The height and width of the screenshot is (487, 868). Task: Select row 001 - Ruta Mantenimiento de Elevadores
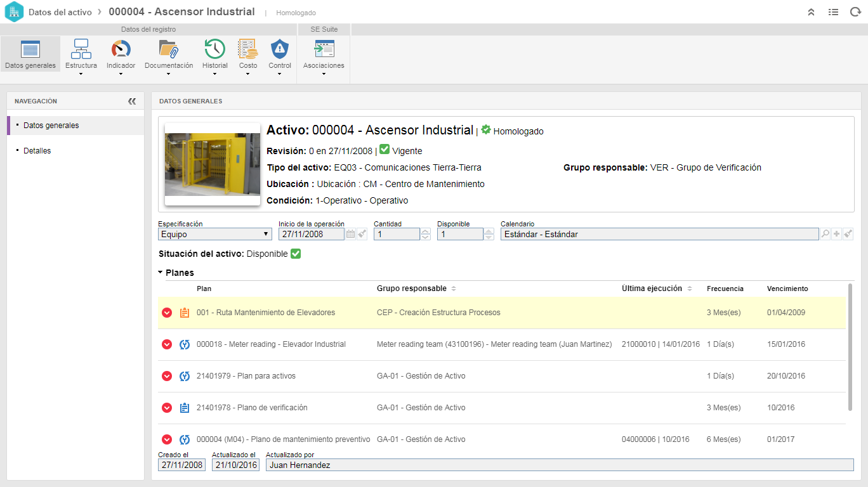pyautogui.click(x=502, y=313)
